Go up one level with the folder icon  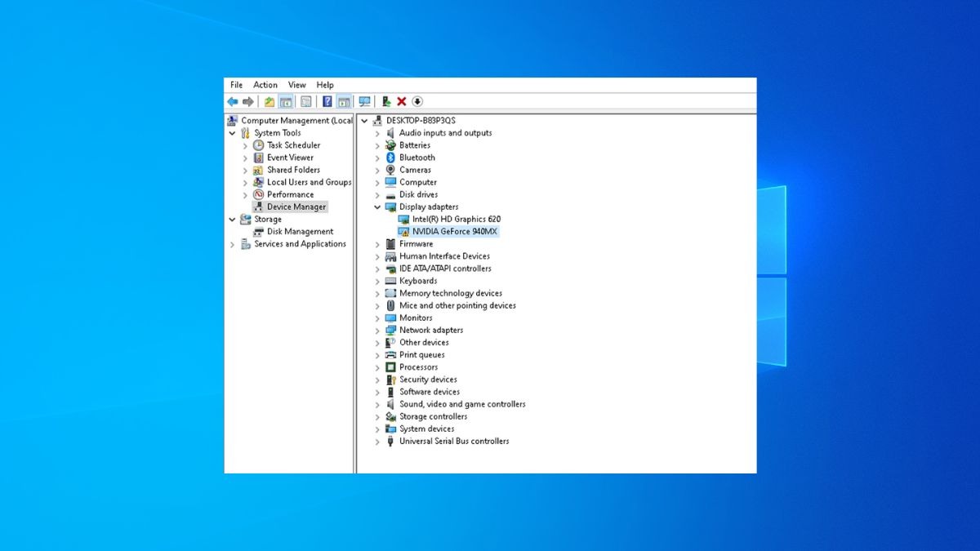point(269,101)
